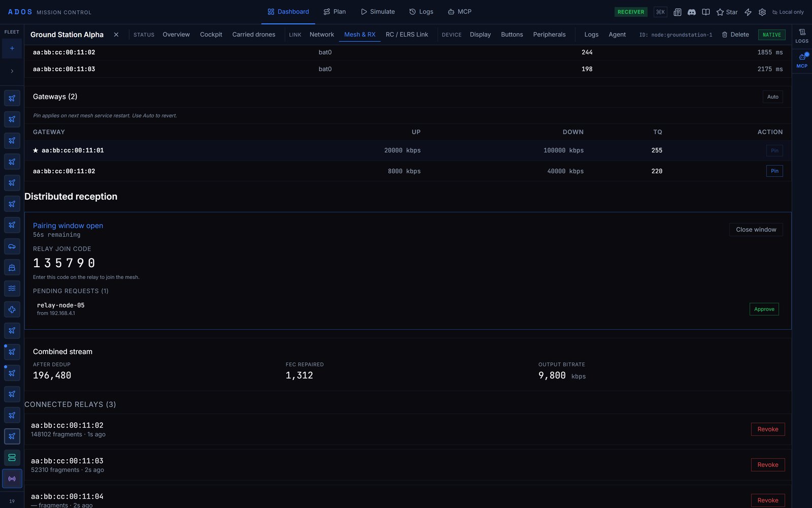The height and width of the screenshot is (508, 812).
Task: Select the car vehicle icon in fleet sidebar
Action: click(x=12, y=246)
